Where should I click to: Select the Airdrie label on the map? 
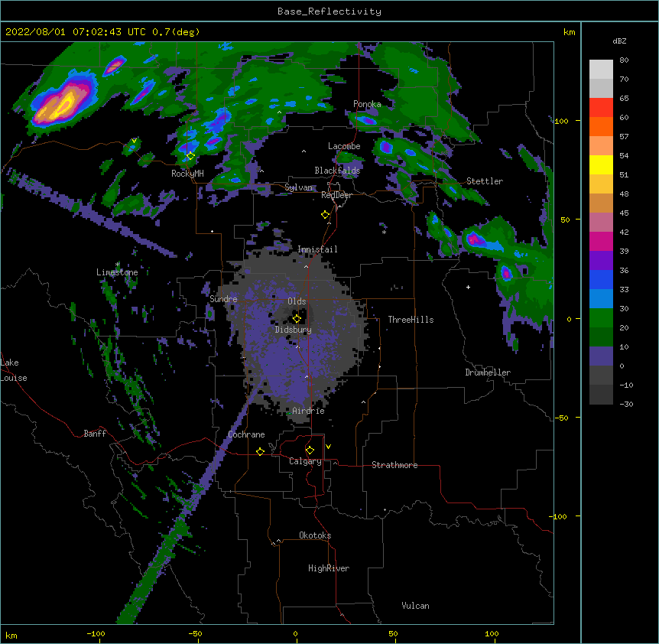[x=308, y=411]
